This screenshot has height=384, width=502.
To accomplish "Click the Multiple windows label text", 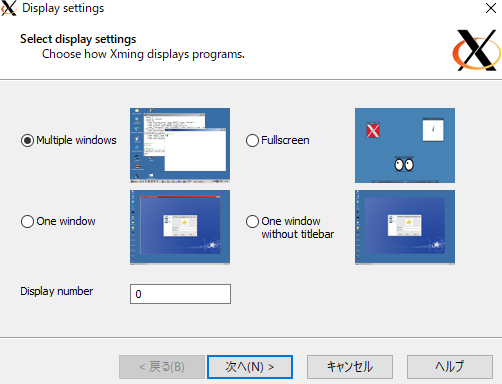I will [x=76, y=140].
